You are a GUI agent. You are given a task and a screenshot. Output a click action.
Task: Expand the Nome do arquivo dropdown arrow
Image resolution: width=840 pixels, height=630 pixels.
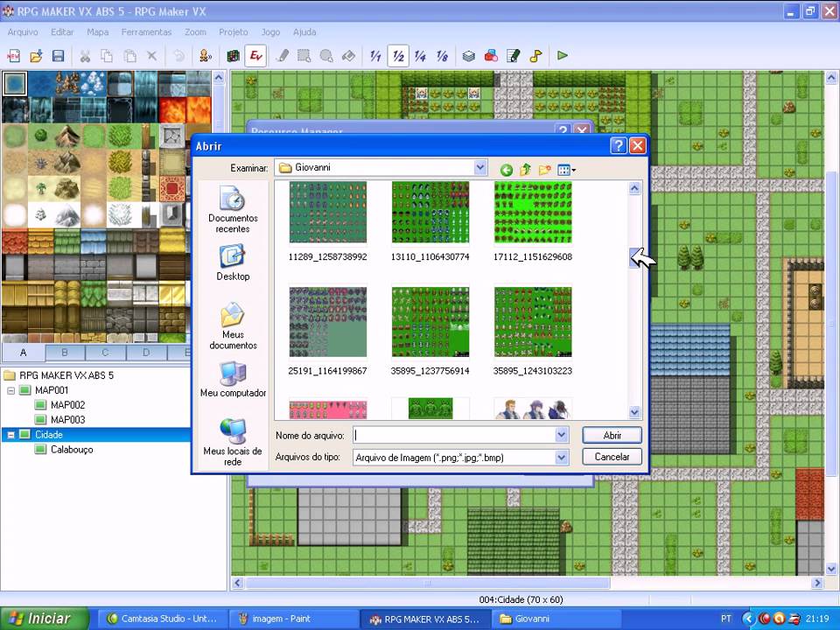(x=562, y=435)
